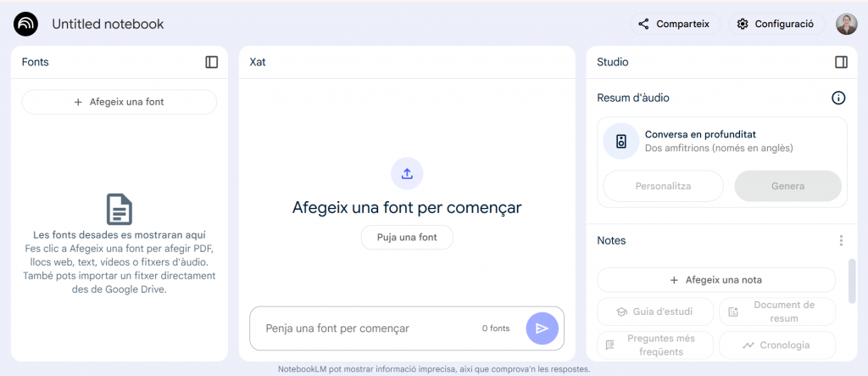The image size is (868, 376).
Task: Click the Personalitza button
Action: (663, 186)
